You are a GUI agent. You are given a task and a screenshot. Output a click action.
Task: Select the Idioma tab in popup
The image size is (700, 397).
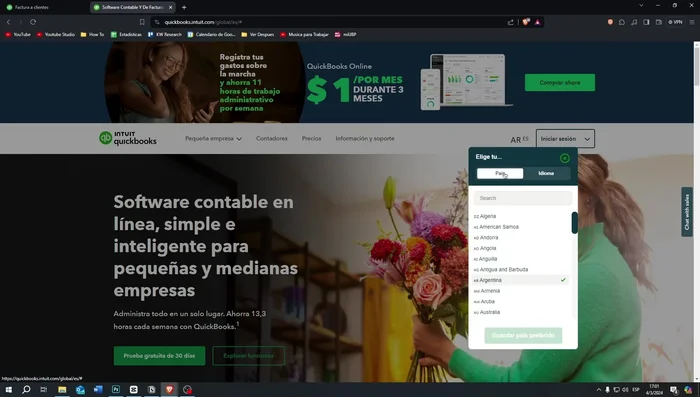click(546, 173)
